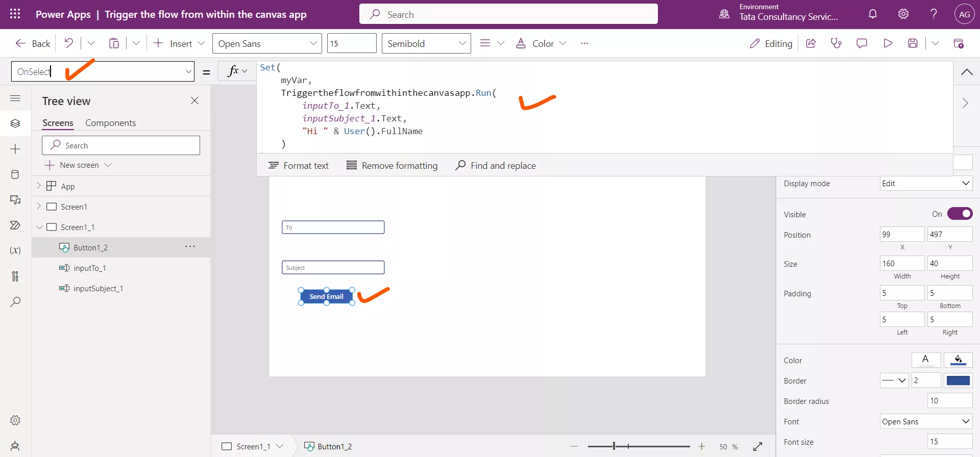The width and height of the screenshot is (980, 457).
Task: Open the OnSelect property dropdown
Action: tap(188, 71)
